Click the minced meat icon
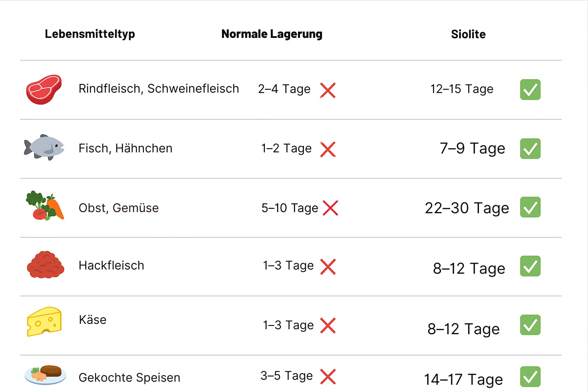The width and height of the screenshot is (588, 392). 46,265
